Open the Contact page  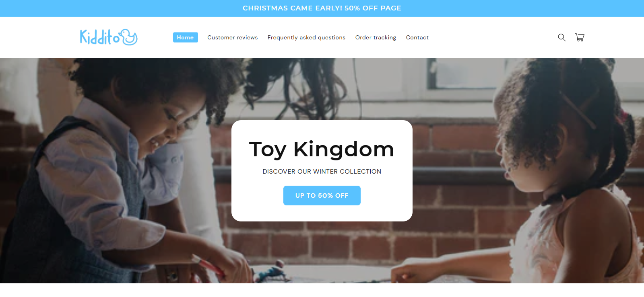417,37
